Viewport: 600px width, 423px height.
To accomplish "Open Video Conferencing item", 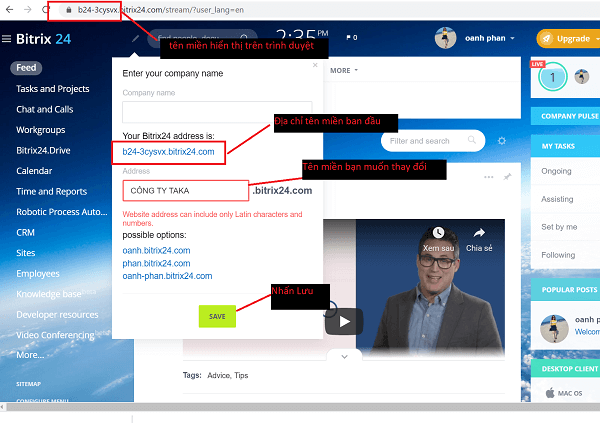I will (x=55, y=335).
